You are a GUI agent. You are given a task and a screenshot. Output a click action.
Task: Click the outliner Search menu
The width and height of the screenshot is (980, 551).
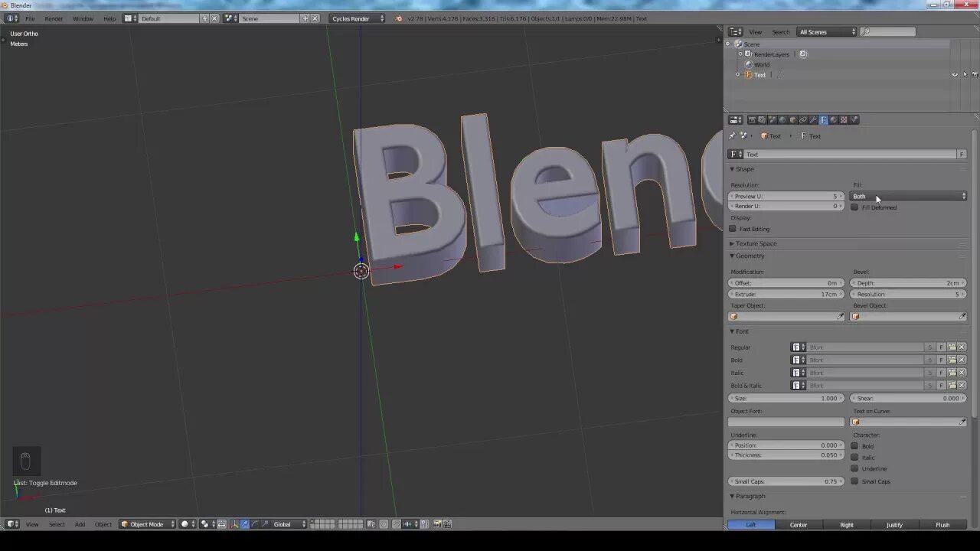tap(780, 32)
